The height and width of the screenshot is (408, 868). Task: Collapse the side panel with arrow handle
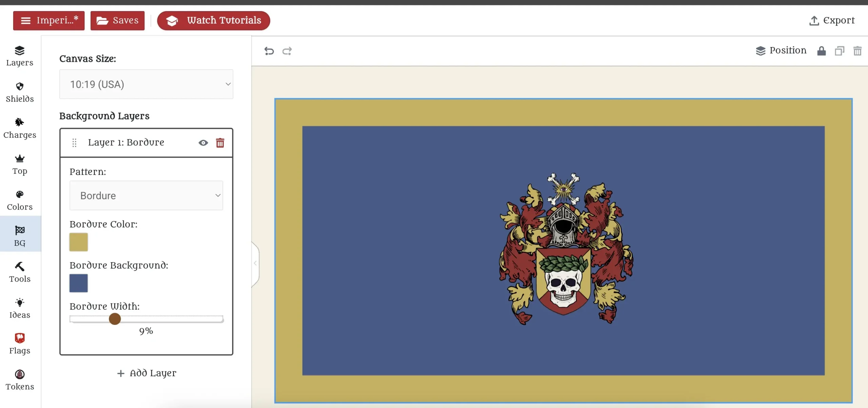(x=255, y=263)
